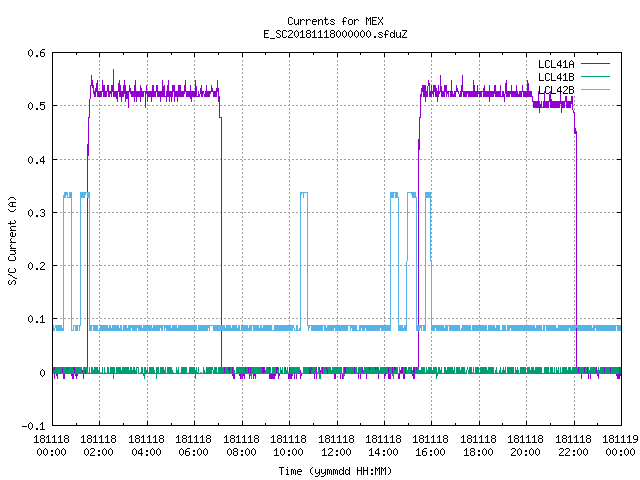Click the y-axis tick value 0.2
Viewport: 640px width, 480px height.
click(36, 266)
